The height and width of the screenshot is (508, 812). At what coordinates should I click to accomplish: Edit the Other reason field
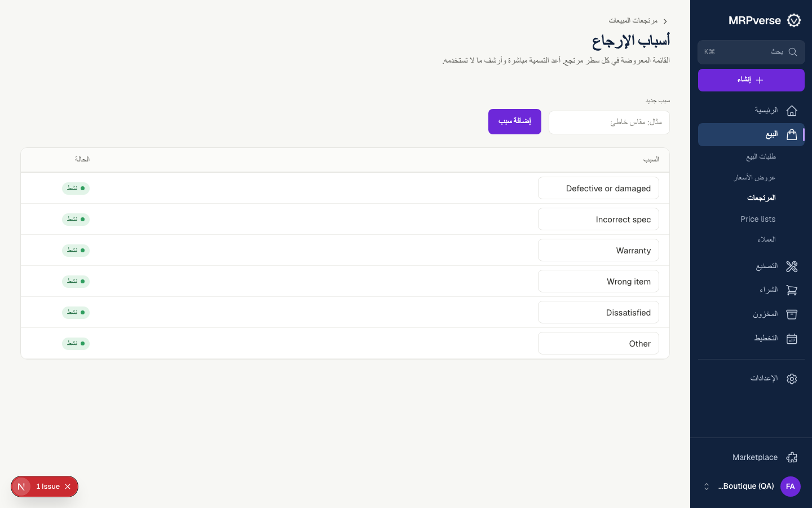point(598,344)
